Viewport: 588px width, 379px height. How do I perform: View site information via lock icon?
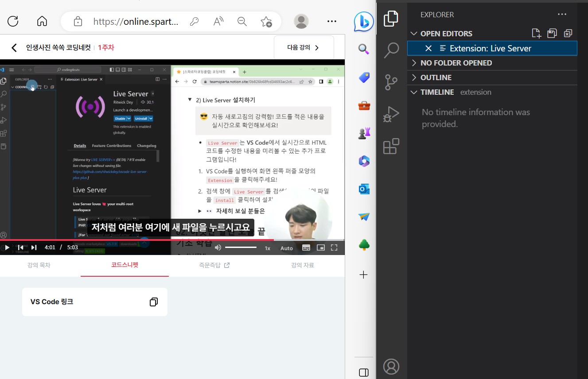(78, 21)
